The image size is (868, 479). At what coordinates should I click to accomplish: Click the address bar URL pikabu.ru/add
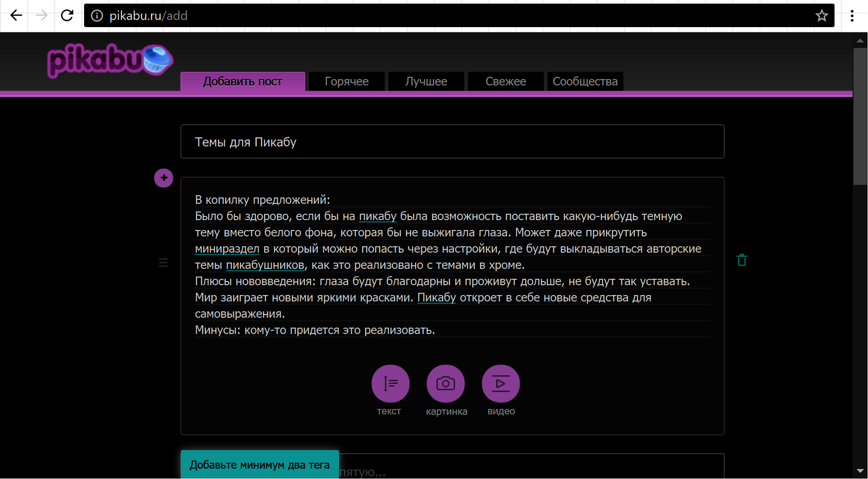pyautogui.click(x=149, y=16)
